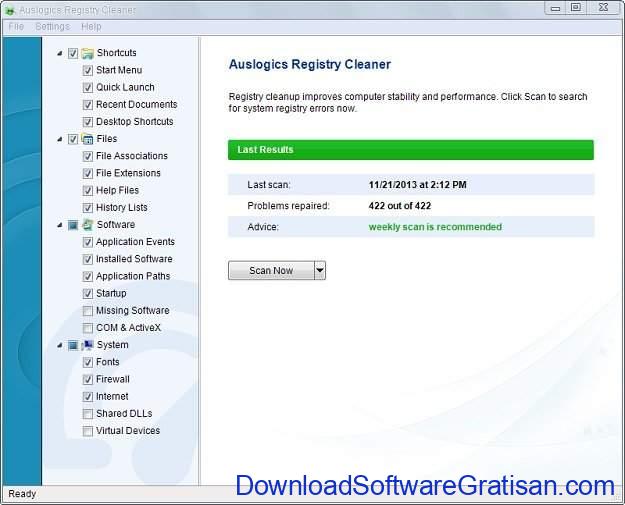The height and width of the screenshot is (505, 625).
Task: Open the Scan Now dropdown arrow
Action: (x=320, y=270)
